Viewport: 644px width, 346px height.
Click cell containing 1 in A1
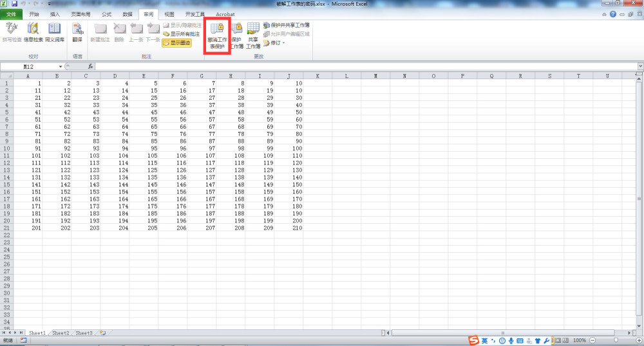coord(28,83)
